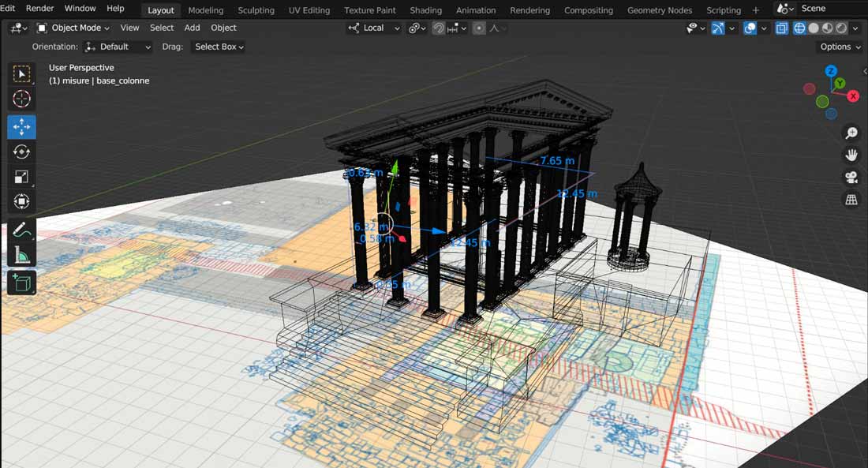The image size is (868, 468).
Task: Click the Add menu in viewport header
Action: coord(192,28)
